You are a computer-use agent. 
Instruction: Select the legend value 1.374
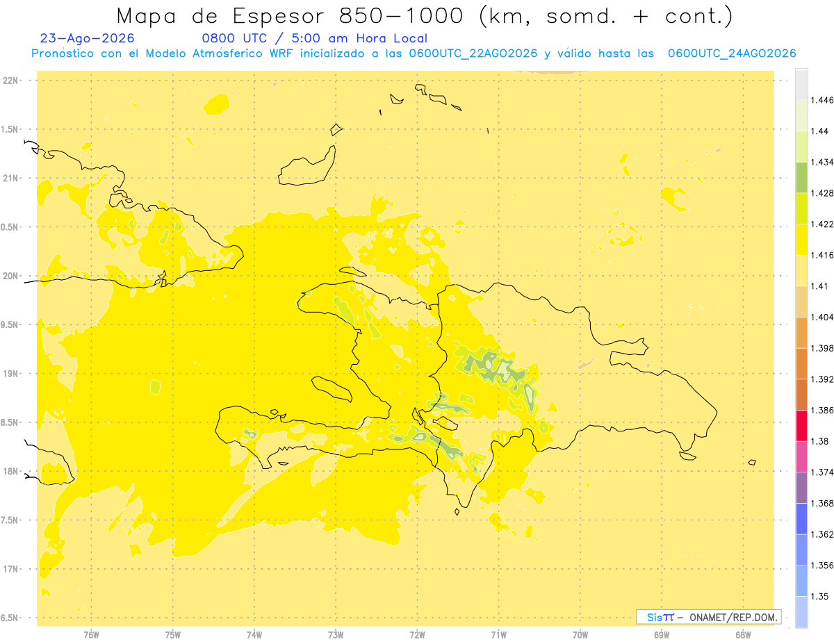[824, 472]
